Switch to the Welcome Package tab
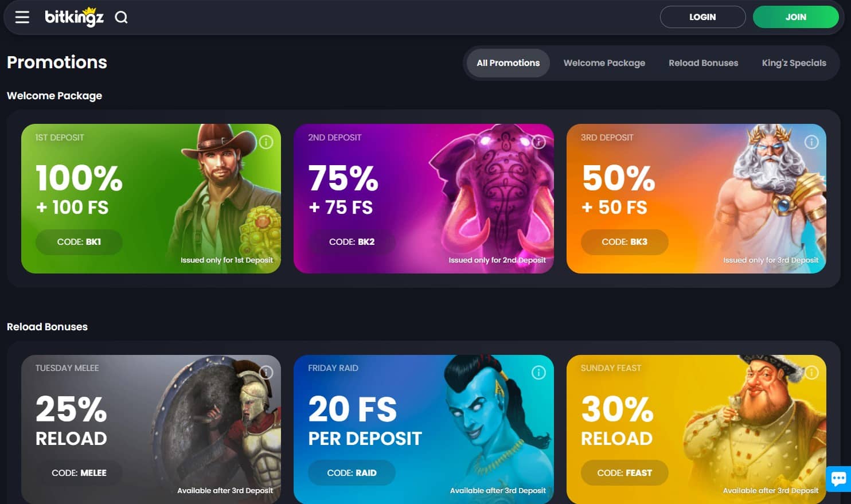The height and width of the screenshot is (504, 851). [604, 63]
